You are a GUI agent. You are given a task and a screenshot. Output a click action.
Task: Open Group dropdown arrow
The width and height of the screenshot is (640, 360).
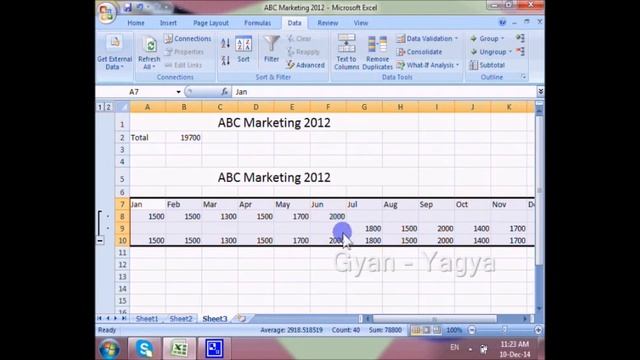click(x=502, y=39)
